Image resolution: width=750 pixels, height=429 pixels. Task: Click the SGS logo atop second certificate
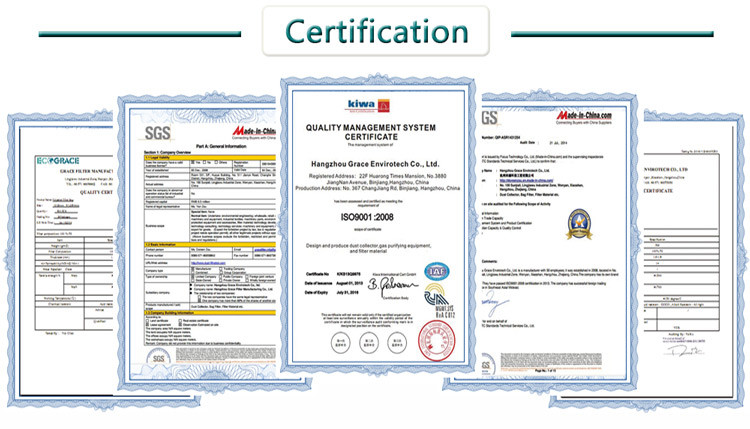tap(158, 133)
